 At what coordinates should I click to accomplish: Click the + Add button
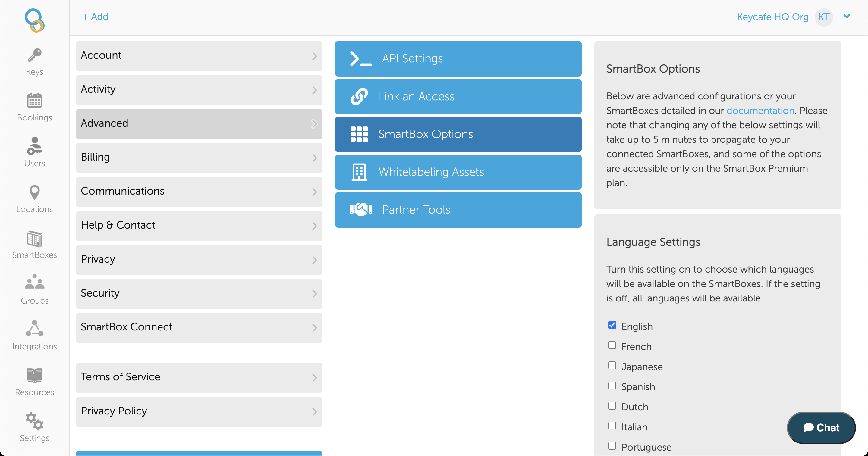95,17
